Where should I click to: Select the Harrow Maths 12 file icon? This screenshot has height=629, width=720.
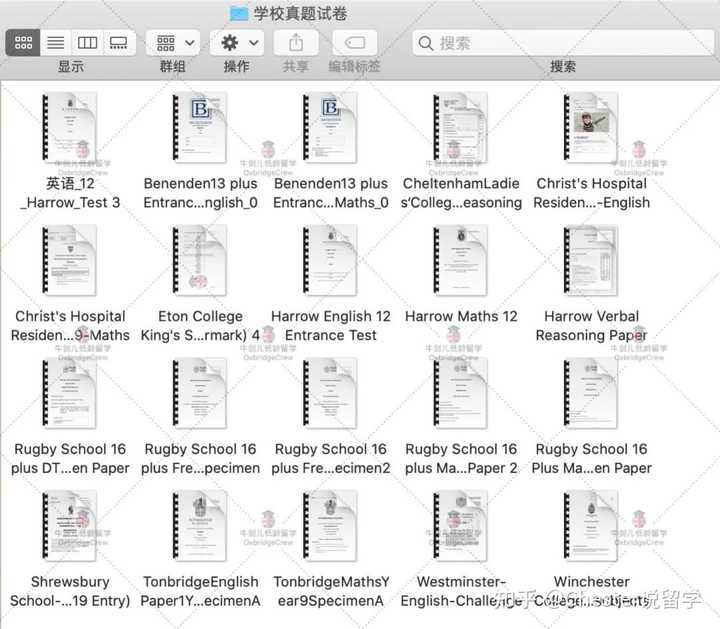point(461,260)
